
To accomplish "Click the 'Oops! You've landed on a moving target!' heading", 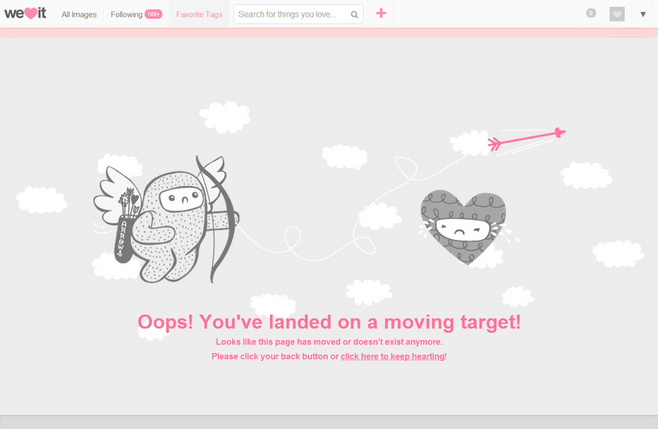I will (329, 322).
